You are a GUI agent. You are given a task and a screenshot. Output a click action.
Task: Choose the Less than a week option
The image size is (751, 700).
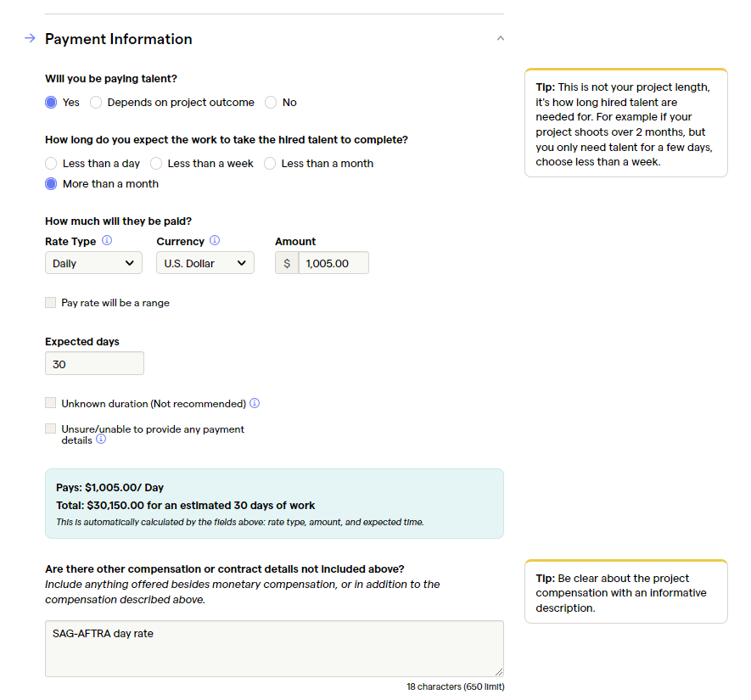tap(156, 164)
